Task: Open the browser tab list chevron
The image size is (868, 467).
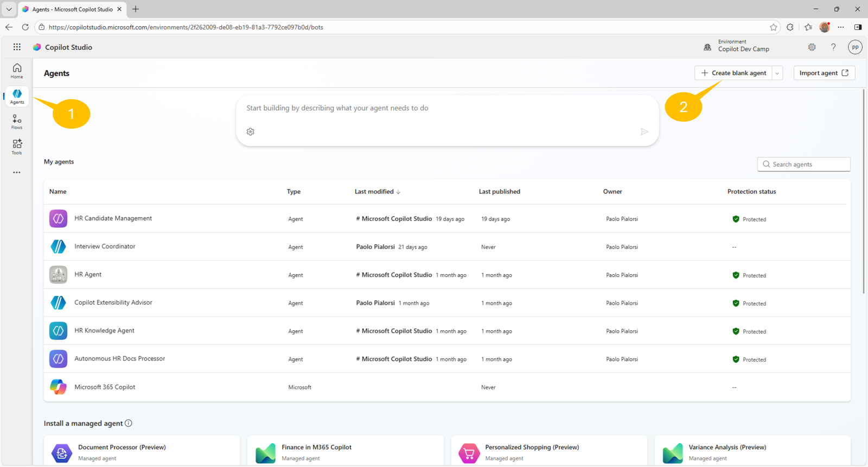Action: point(9,9)
